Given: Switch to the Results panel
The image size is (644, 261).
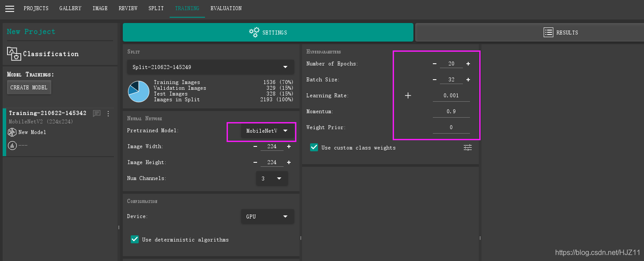Looking at the screenshot, I should tap(530, 32).
